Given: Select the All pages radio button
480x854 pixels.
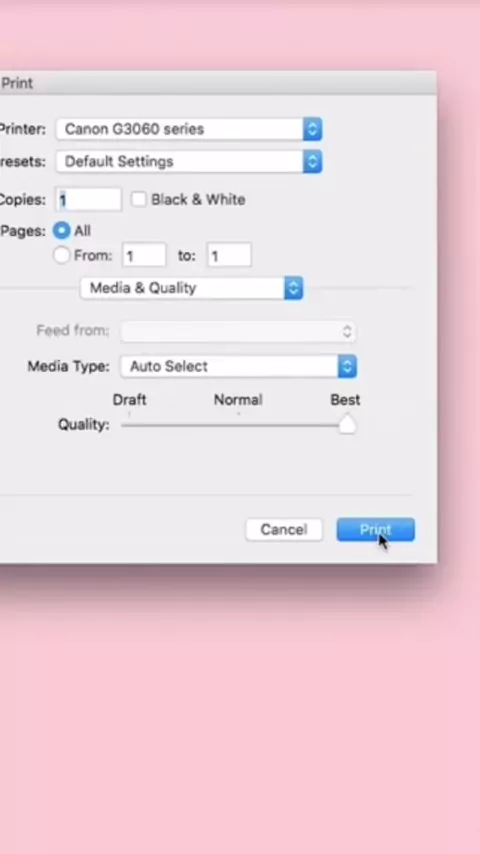Looking at the screenshot, I should click(62, 230).
